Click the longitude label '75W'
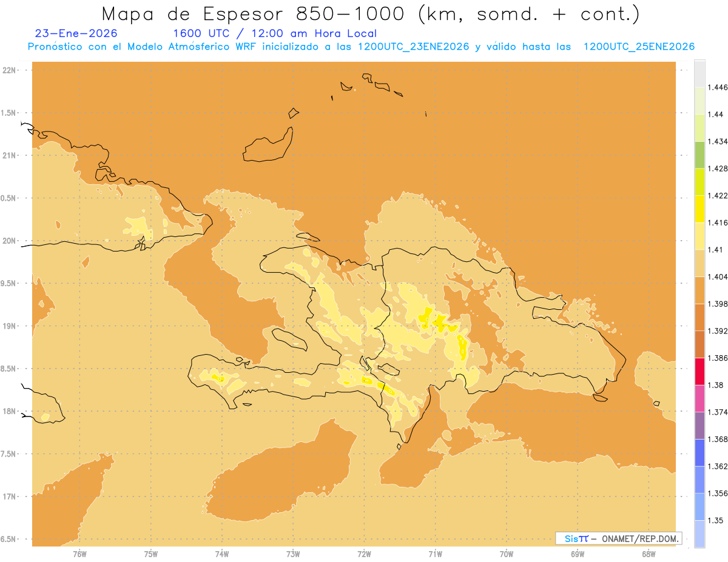The image size is (728, 562). [151, 554]
